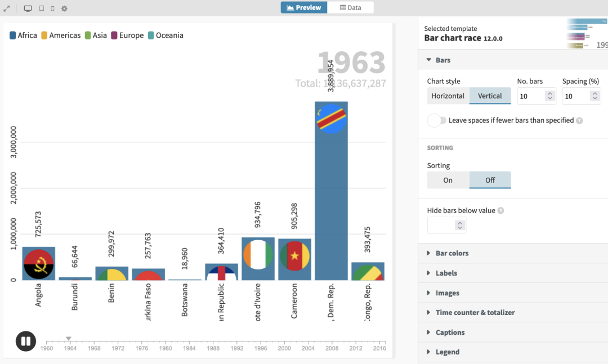This screenshot has width=608, height=364.
Task: Turn sorting On
Action: pos(448,180)
